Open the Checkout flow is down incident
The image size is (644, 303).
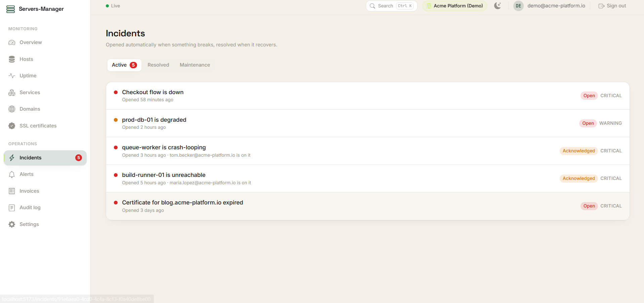[368, 96]
